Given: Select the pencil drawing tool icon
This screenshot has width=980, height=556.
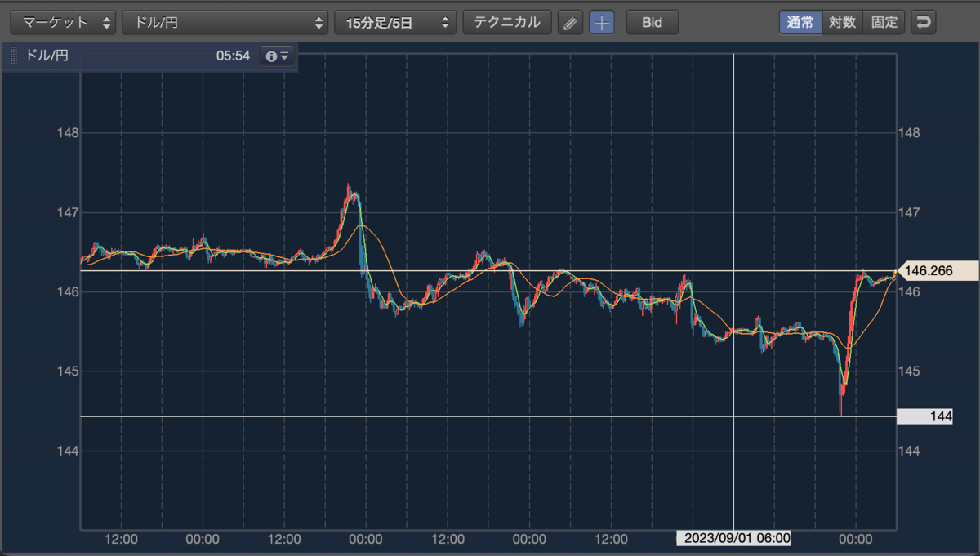Looking at the screenshot, I should coord(570,22).
